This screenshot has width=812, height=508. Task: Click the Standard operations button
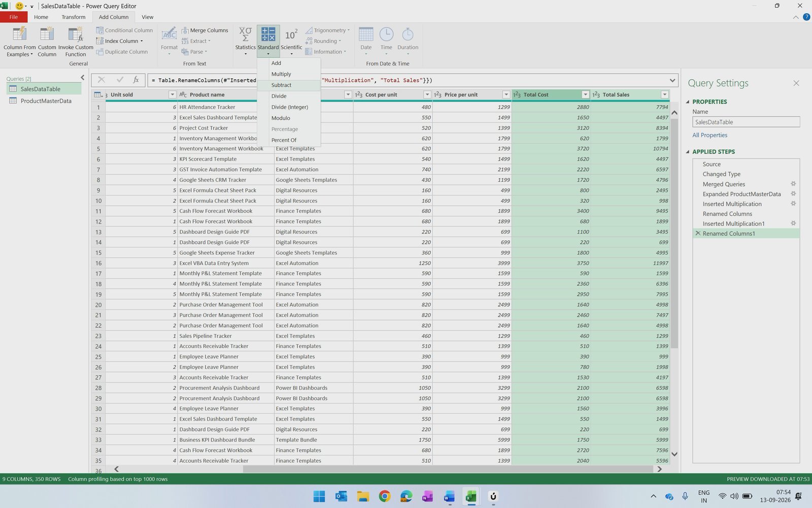(268, 42)
